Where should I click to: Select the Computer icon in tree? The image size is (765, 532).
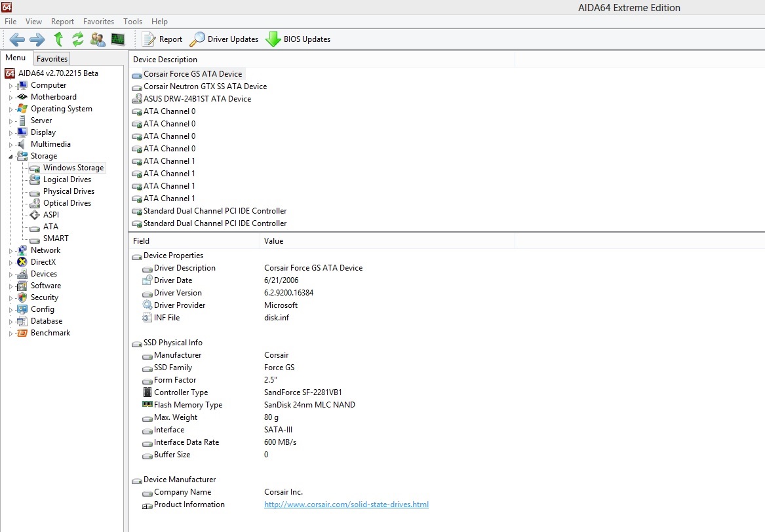click(x=22, y=85)
